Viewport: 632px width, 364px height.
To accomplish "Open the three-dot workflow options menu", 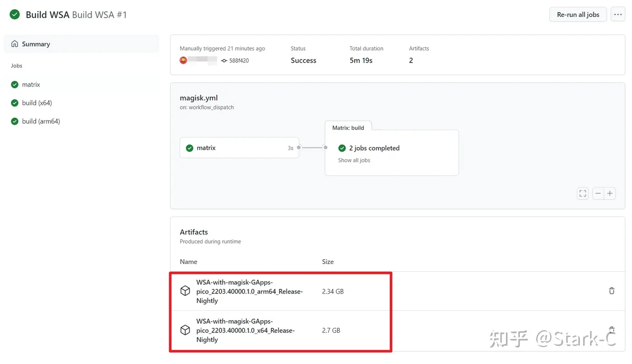I will (x=618, y=15).
